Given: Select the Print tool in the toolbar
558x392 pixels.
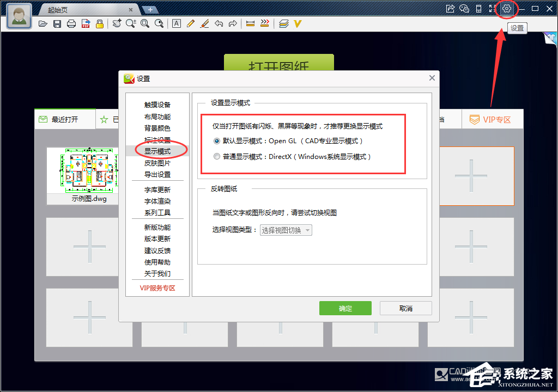Looking at the screenshot, I should click(71, 23).
